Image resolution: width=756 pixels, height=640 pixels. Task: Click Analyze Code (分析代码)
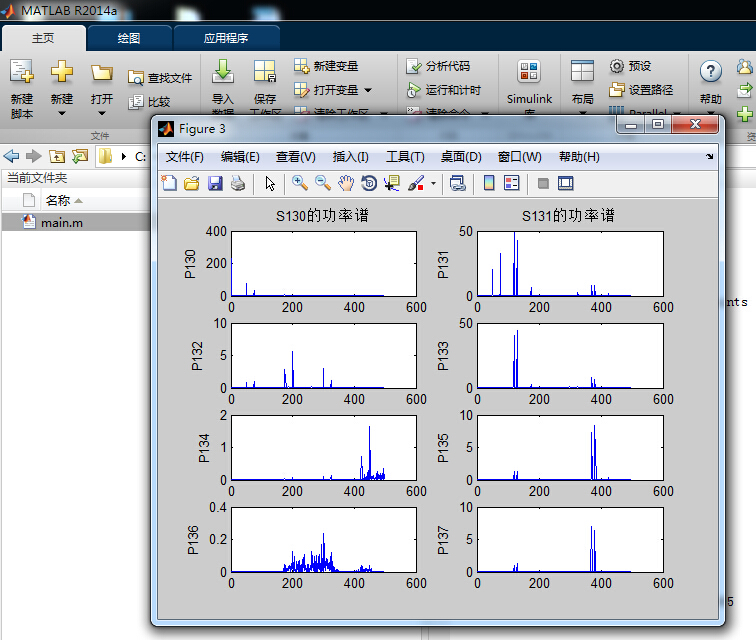tap(438, 66)
